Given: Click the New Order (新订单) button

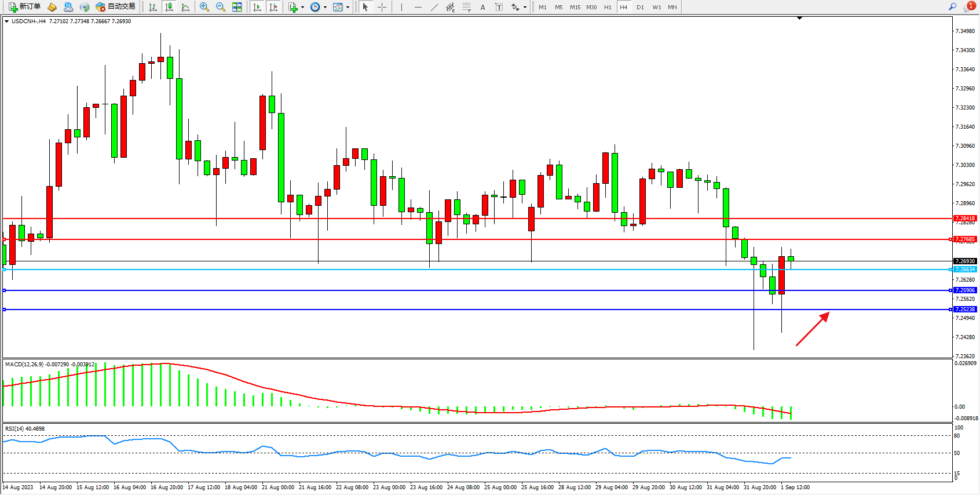Looking at the screenshot, I should click(24, 7).
